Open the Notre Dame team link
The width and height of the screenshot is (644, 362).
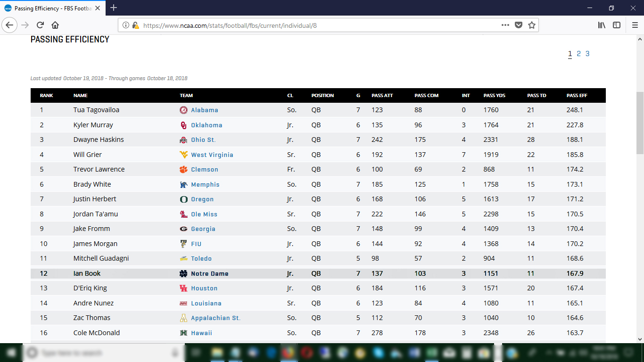pyautogui.click(x=210, y=273)
